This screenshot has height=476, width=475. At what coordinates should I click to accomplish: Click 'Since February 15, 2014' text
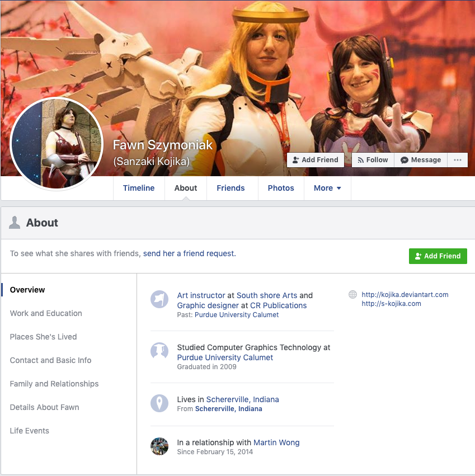pos(215,452)
